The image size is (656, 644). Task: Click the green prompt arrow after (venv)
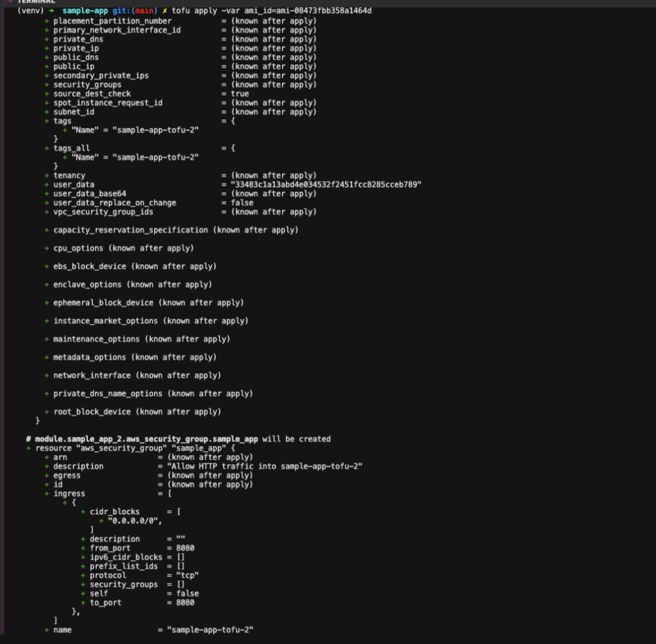click(51, 11)
